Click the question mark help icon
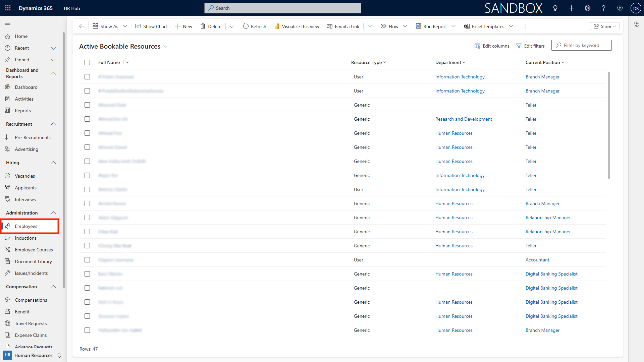This screenshot has width=644, height=362. 603,8
